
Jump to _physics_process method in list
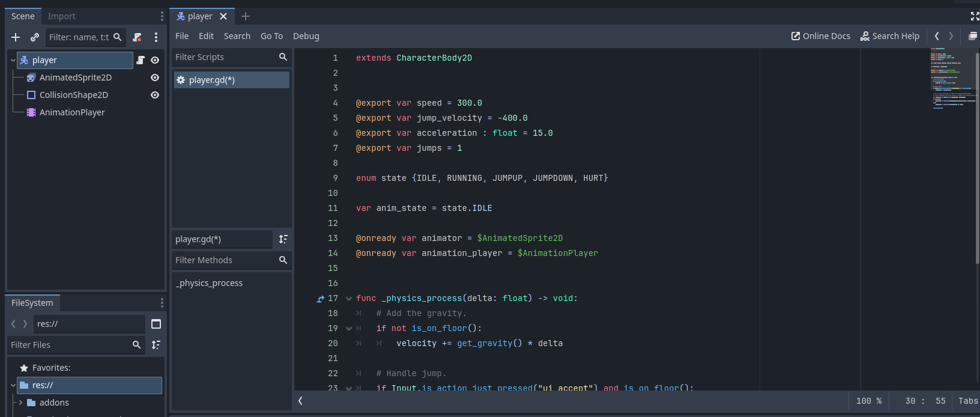pos(209,283)
